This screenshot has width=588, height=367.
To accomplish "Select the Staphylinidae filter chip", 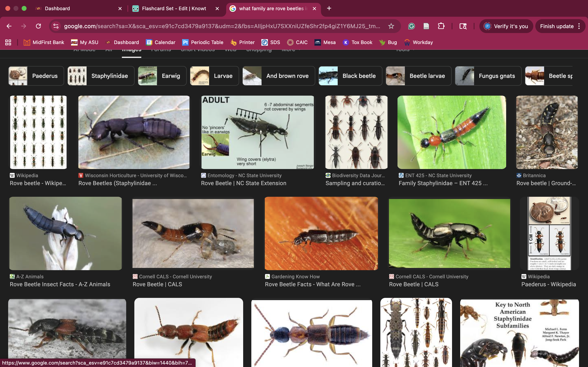I will [101, 76].
